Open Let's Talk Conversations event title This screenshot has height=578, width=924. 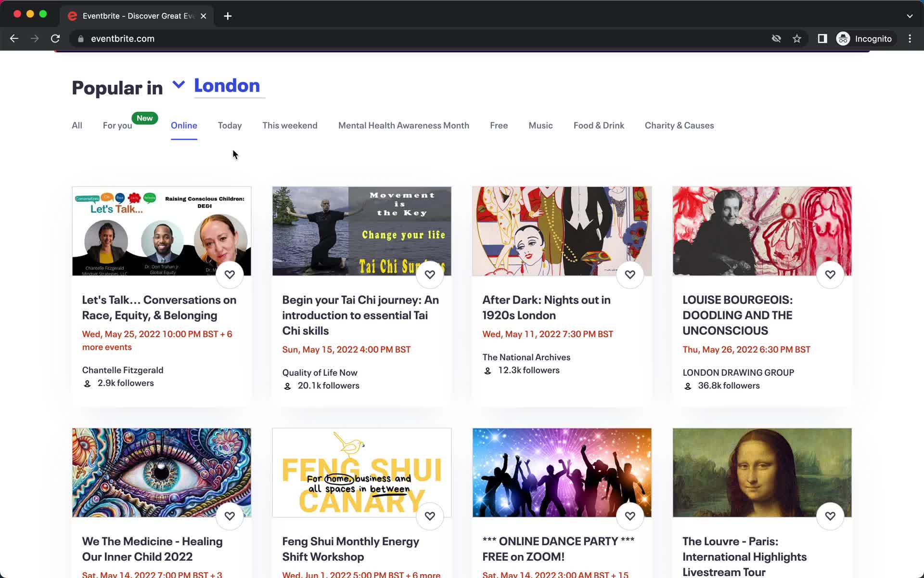tap(159, 307)
